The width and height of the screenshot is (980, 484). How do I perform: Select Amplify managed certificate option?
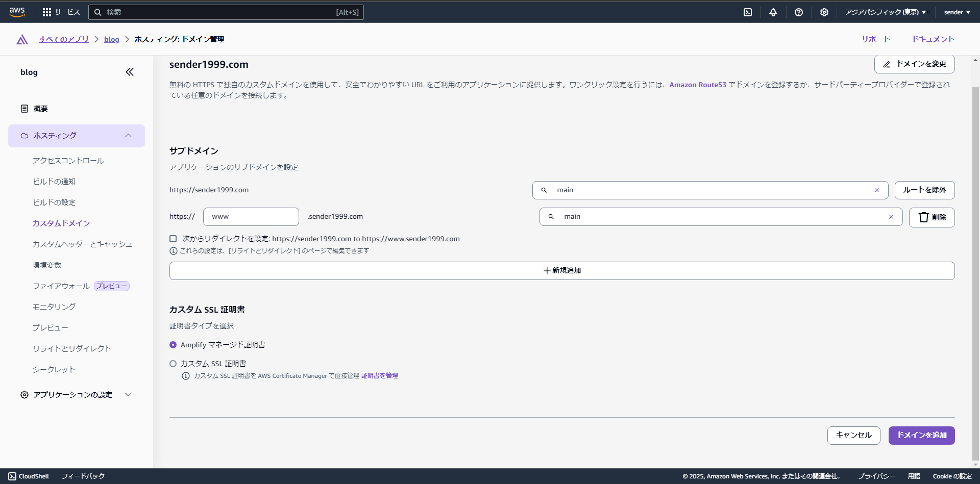[173, 345]
